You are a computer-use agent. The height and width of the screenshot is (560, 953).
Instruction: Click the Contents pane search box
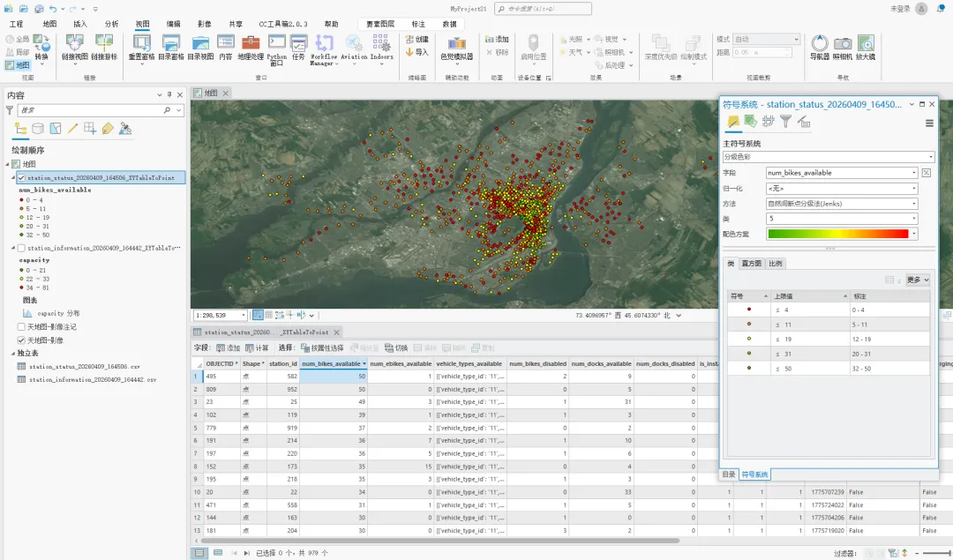click(x=88, y=110)
